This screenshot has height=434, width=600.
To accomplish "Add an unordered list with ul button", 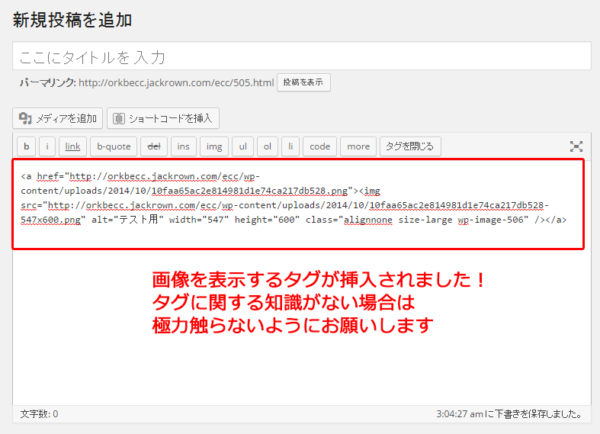I will click(x=242, y=146).
